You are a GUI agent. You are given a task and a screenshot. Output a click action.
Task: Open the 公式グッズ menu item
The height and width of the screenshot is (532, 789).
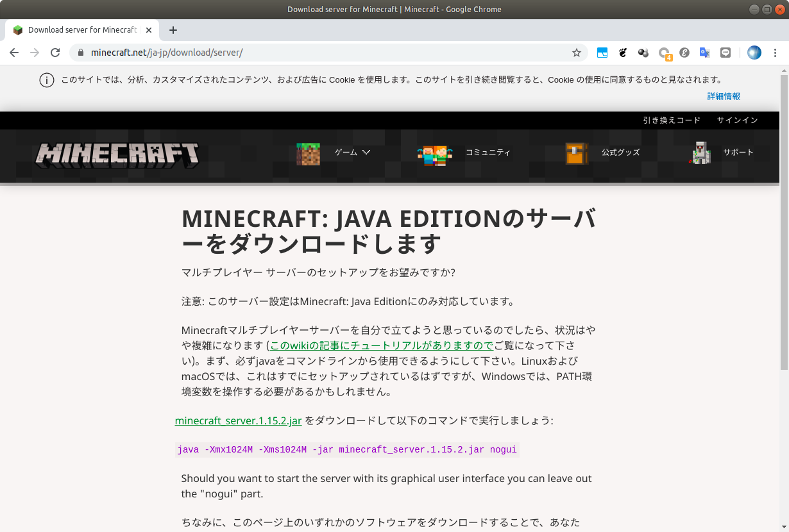click(x=621, y=153)
